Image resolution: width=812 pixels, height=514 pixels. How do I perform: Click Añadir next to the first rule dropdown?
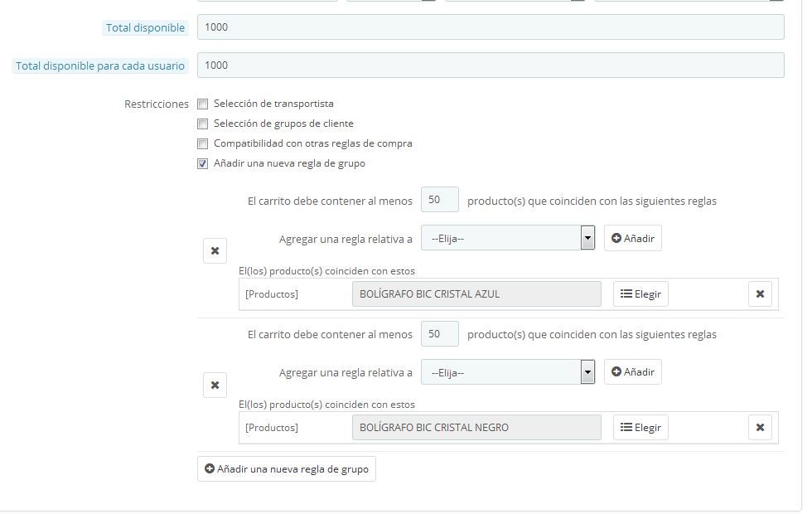point(632,238)
